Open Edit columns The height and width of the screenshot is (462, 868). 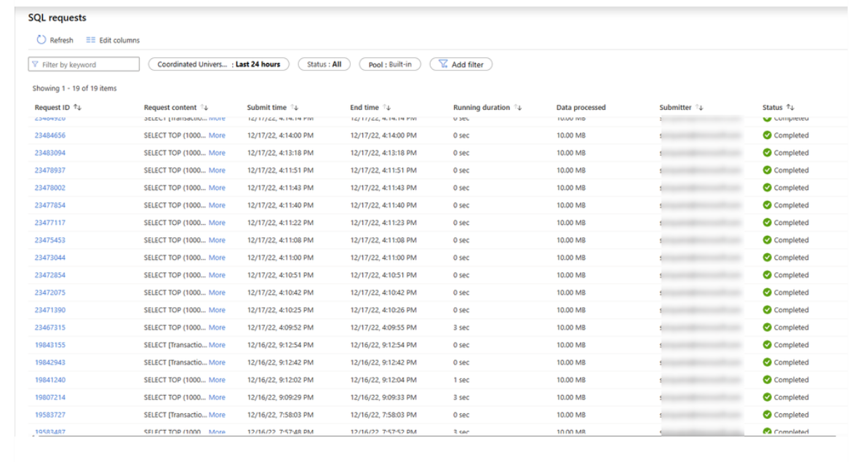(113, 41)
